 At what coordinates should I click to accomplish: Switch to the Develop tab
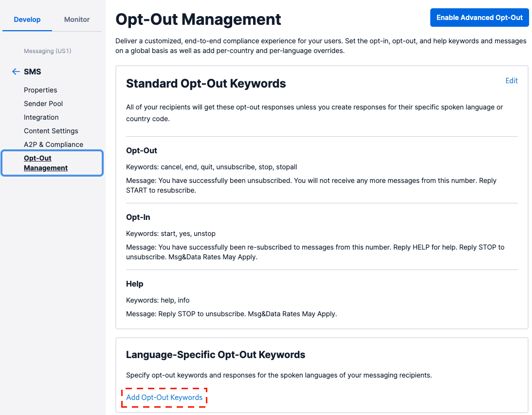tap(27, 19)
